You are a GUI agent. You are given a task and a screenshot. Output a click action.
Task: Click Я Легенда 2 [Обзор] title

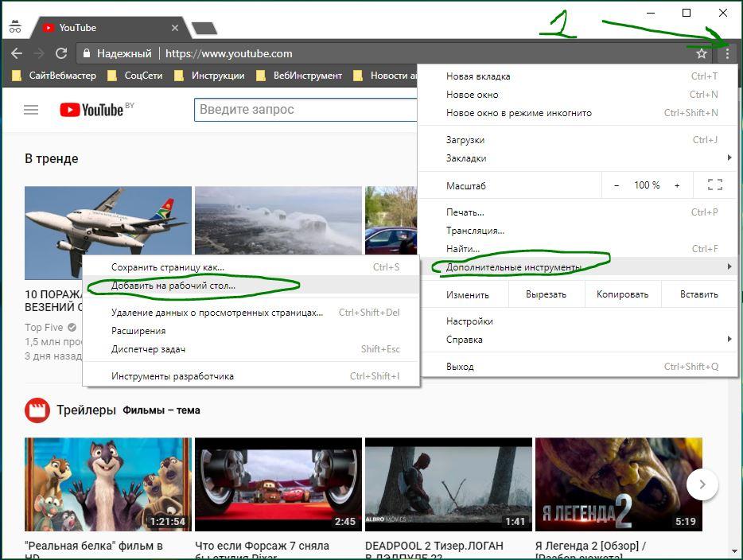click(x=590, y=550)
